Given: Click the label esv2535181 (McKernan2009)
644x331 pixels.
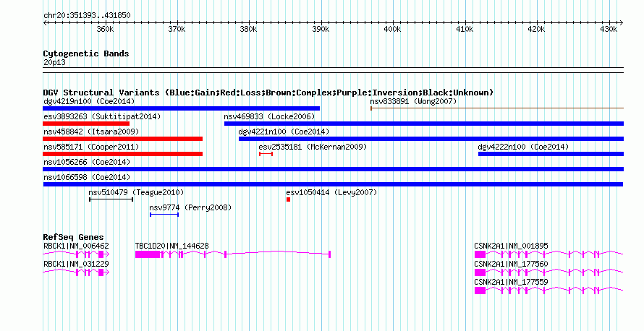Looking at the screenshot, I should (313, 147).
